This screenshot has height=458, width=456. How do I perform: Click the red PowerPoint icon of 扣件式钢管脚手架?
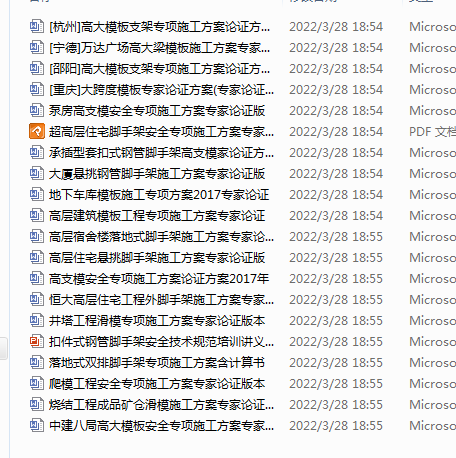pos(37,341)
